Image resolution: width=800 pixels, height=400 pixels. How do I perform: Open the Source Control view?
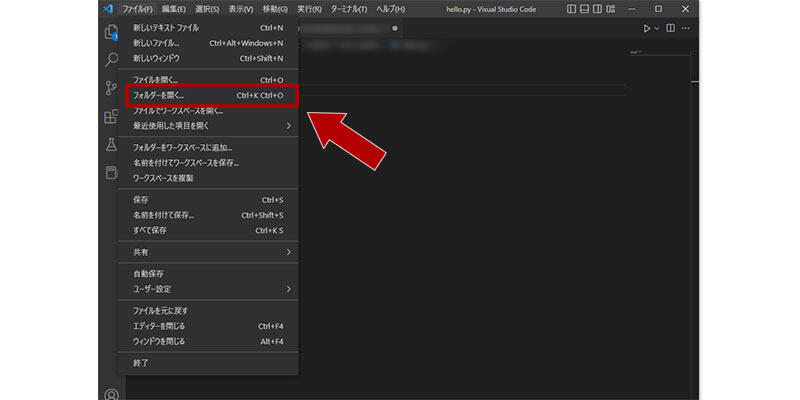tap(111, 88)
